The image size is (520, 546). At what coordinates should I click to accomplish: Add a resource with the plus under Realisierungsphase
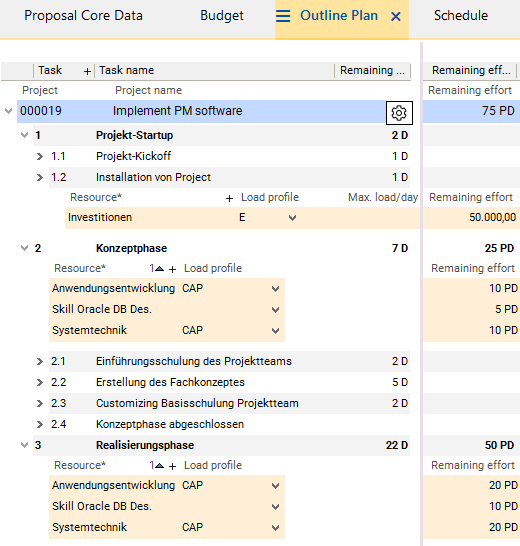(x=172, y=466)
